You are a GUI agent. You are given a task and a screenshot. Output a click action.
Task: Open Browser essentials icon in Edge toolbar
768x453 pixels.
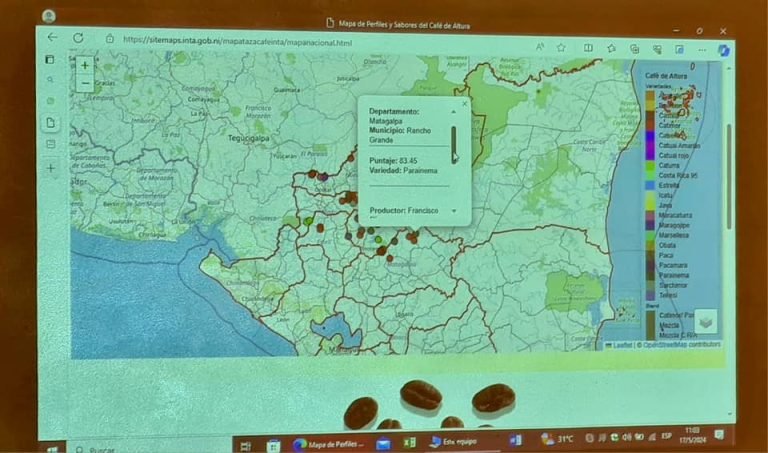657,49
